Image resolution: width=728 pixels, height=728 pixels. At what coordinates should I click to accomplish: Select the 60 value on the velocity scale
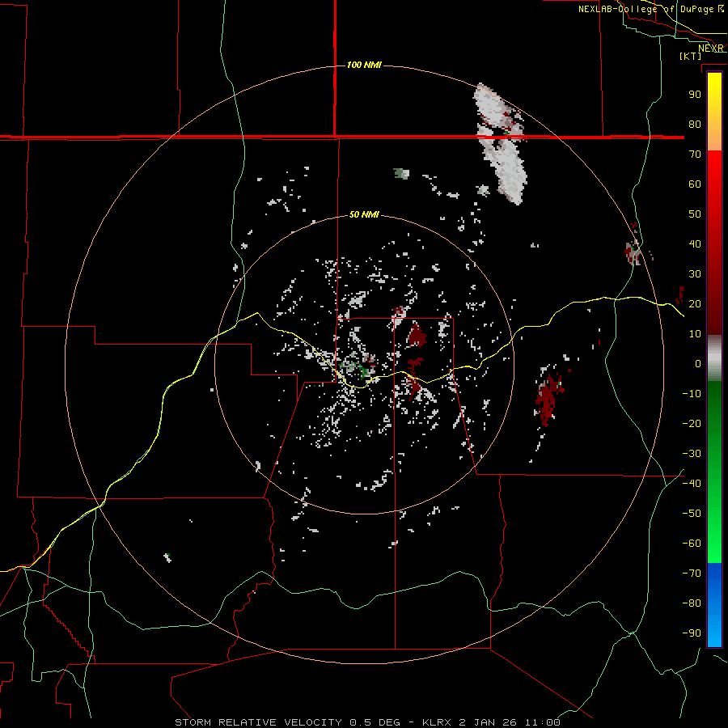point(695,184)
